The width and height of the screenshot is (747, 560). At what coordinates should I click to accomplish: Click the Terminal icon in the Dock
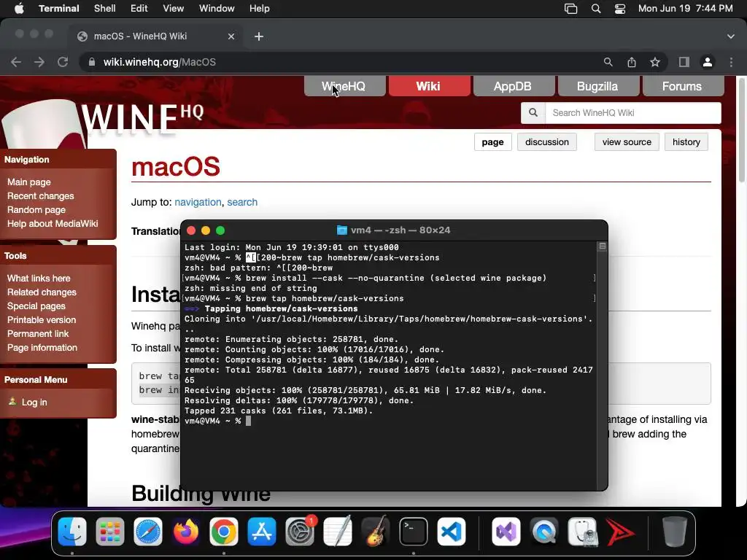[x=413, y=532]
